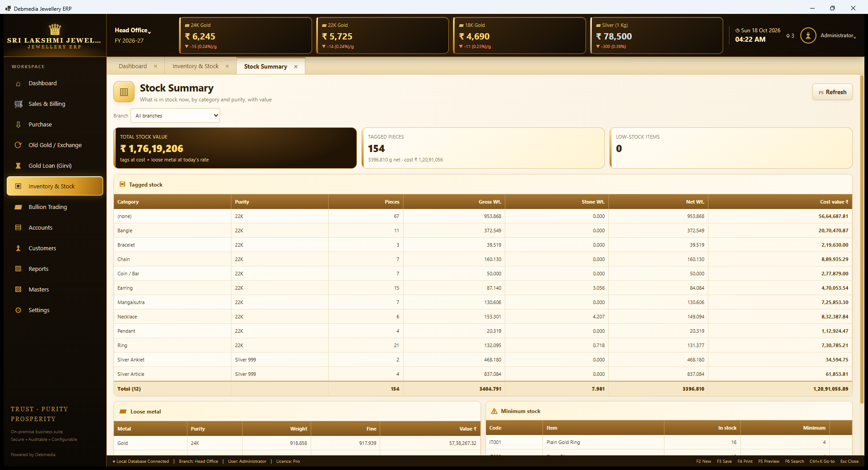This screenshot has height=470, width=868.
Task: Click the F5 Refresh button
Action: (x=833, y=92)
